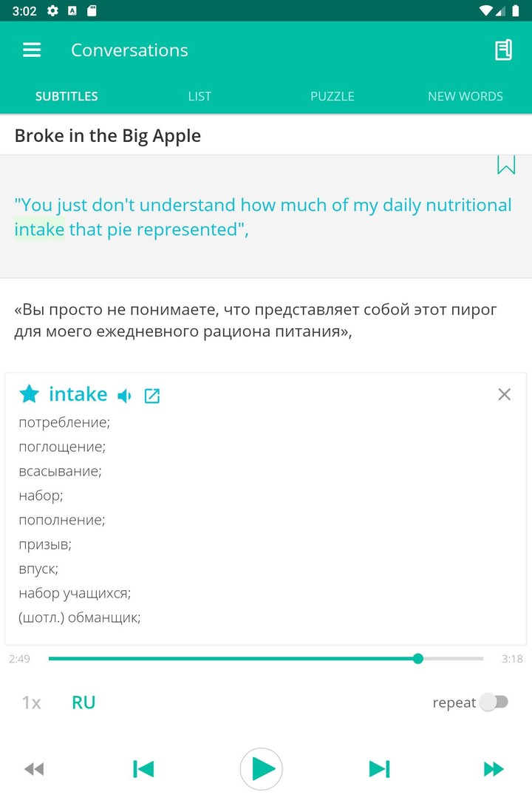Screen dimensions: 532x809
Task: Bookmark the current subtitle line
Action: tap(506, 166)
